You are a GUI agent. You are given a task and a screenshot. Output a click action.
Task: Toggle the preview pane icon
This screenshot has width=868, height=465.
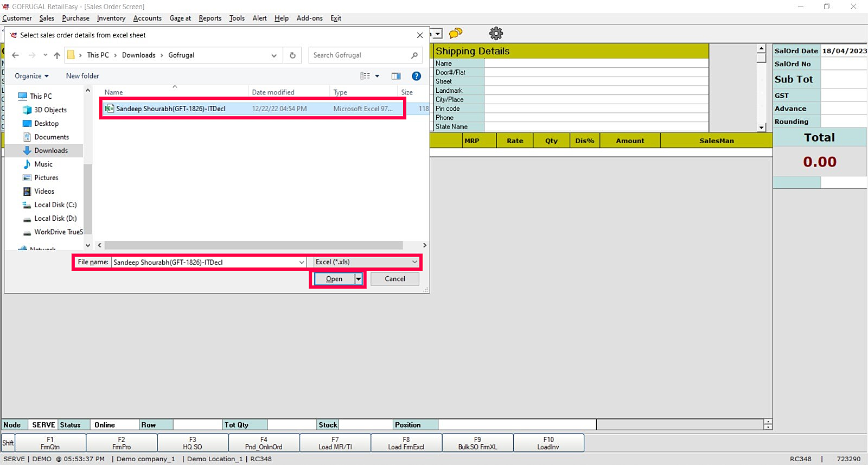click(x=396, y=76)
